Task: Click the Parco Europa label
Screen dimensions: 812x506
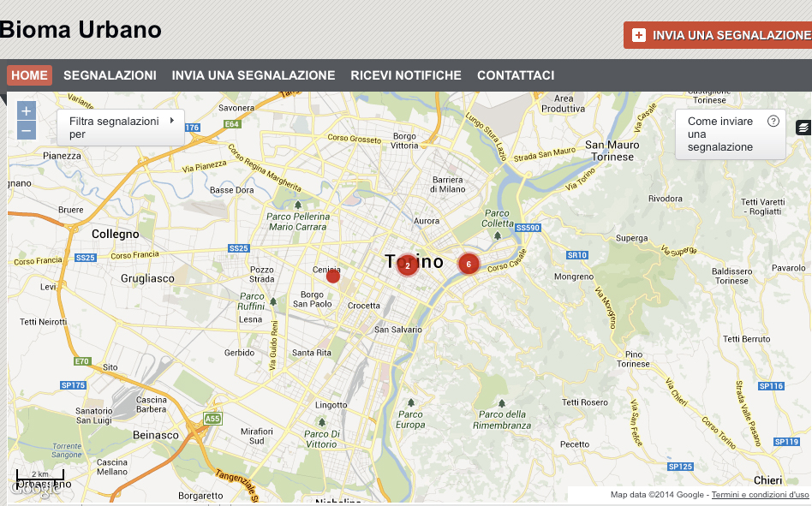Action: click(x=410, y=420)
